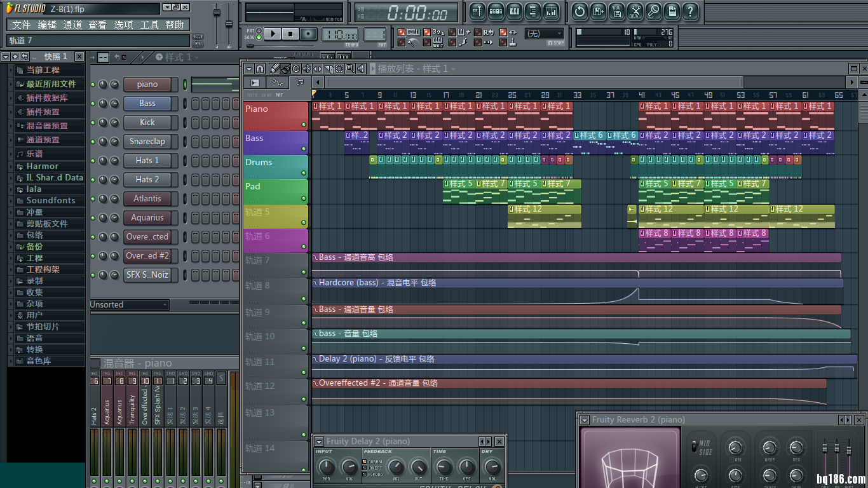Screen dimensions: 868x488
Task: Open the pattern selector 样式 1 dropdown
Action: click(x=177, y=57)
